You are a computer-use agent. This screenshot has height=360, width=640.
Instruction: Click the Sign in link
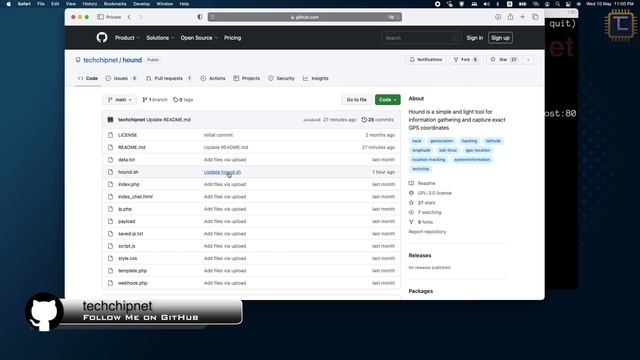(x=475, y=38)
